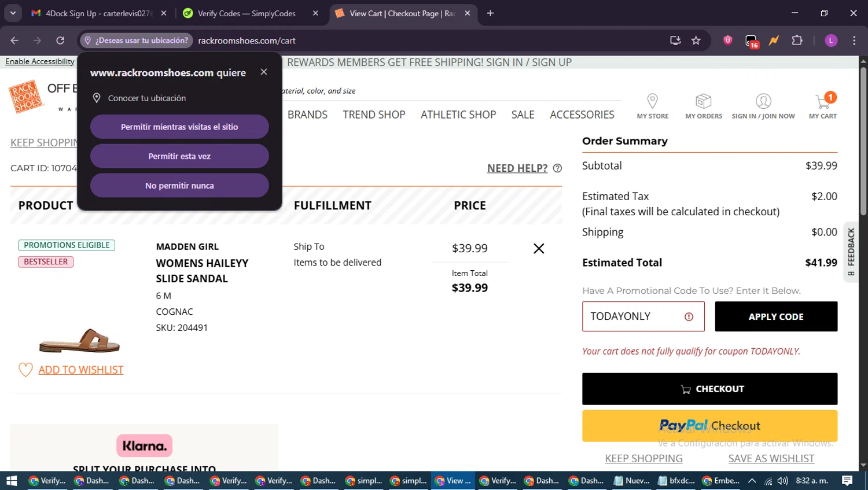Click the Rack Room Shoes logo
Viewport: 868px width, 490px height.
[26, 97]
